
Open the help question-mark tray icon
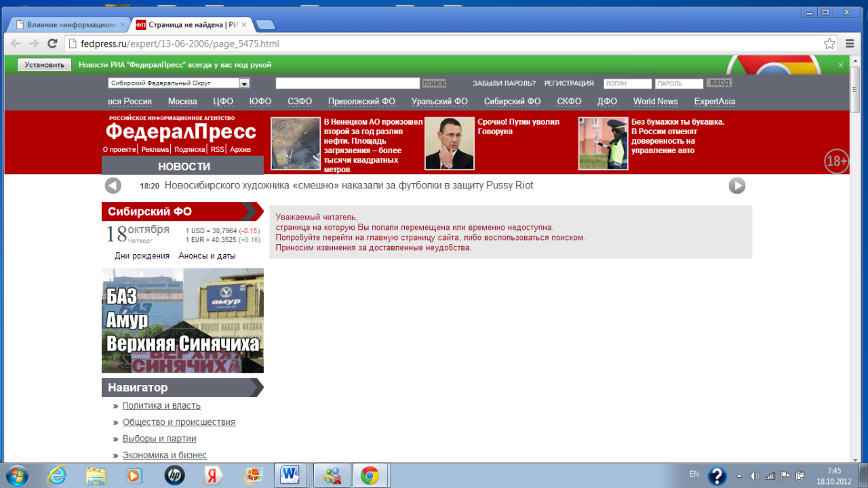(717, 476)
